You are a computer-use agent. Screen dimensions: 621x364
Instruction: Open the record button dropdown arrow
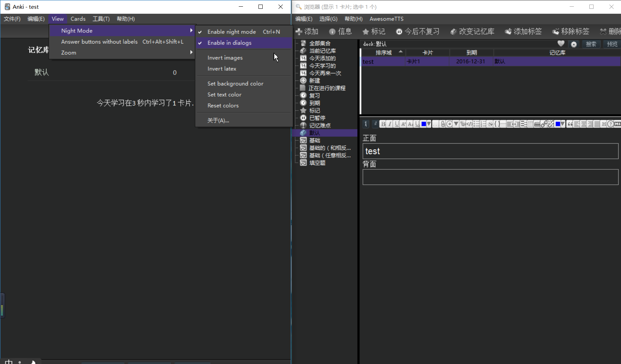pos(456,124)
